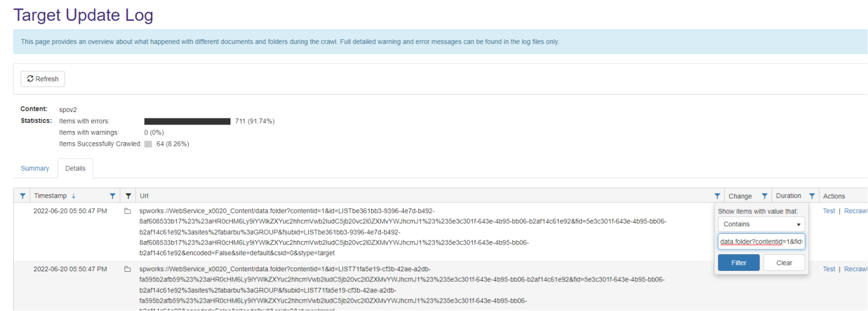The height and width of the screenshot is (311, 868).
Task: Open the Duration column filter icon
Action: [x=812, y=196]
